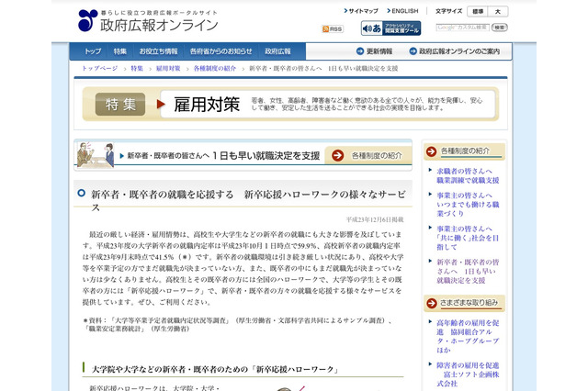Click the 政府広報オンライン site logo
Image resolution: width=588 pixels, height=391 pixels.
coord(148,21)
